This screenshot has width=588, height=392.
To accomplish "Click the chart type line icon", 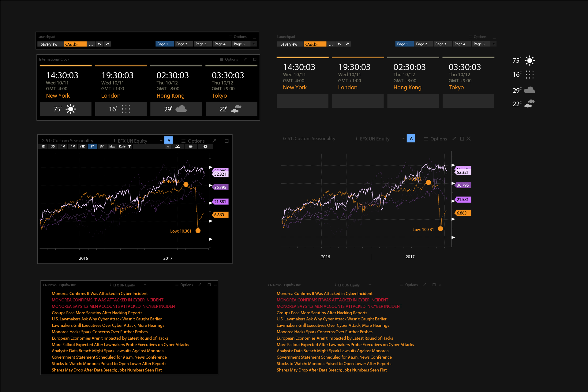I will coord(178,147).
